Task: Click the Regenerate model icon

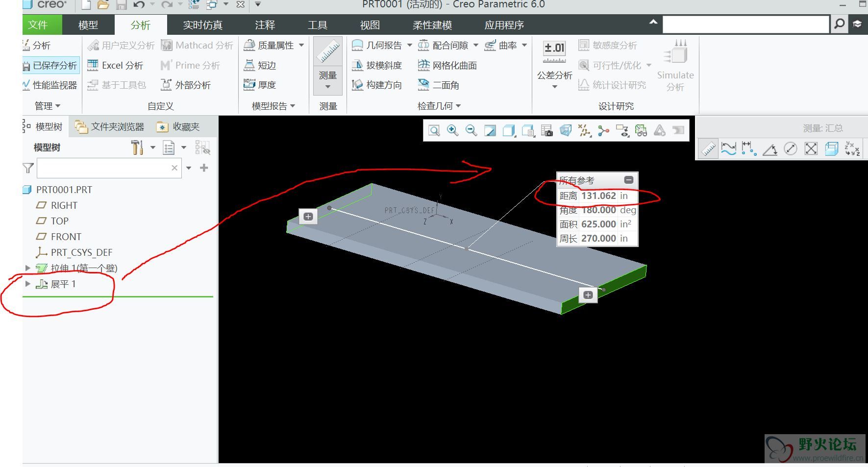Action: [x=194, y=5]
